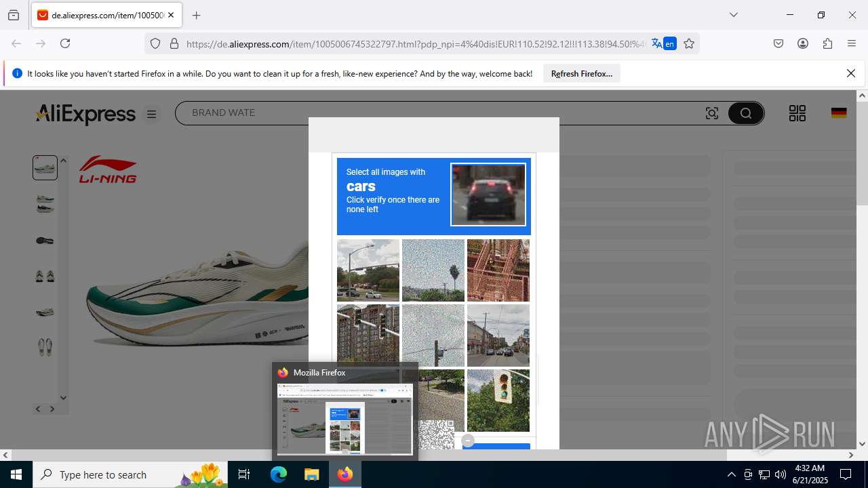Select captcha tile with red fire escape
This screenshot has width=868, height=488.
(x=498, y=270)
